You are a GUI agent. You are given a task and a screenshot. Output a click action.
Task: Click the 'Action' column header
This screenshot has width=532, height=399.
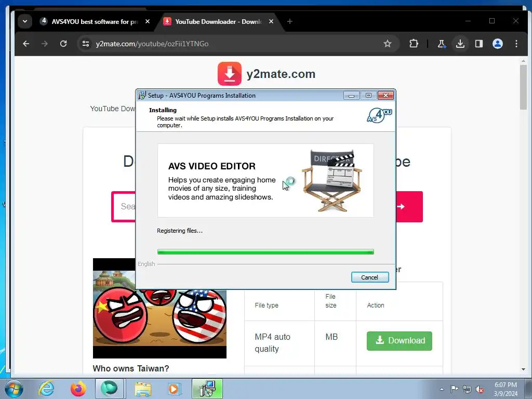[375, 305]
